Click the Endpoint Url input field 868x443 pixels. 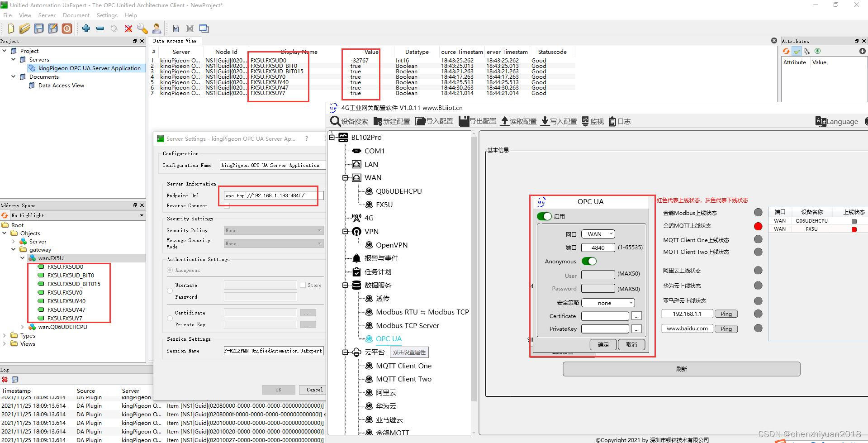tap(274, 195)
